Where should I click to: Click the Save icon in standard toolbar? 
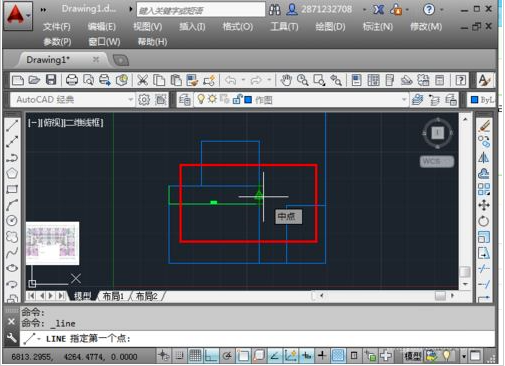(51, 80)
